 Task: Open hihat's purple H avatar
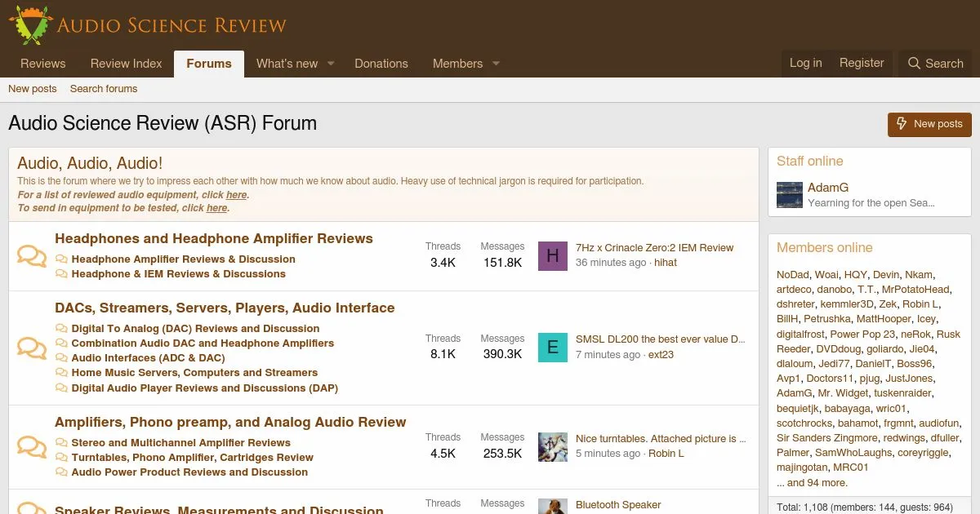pos(553,255)
